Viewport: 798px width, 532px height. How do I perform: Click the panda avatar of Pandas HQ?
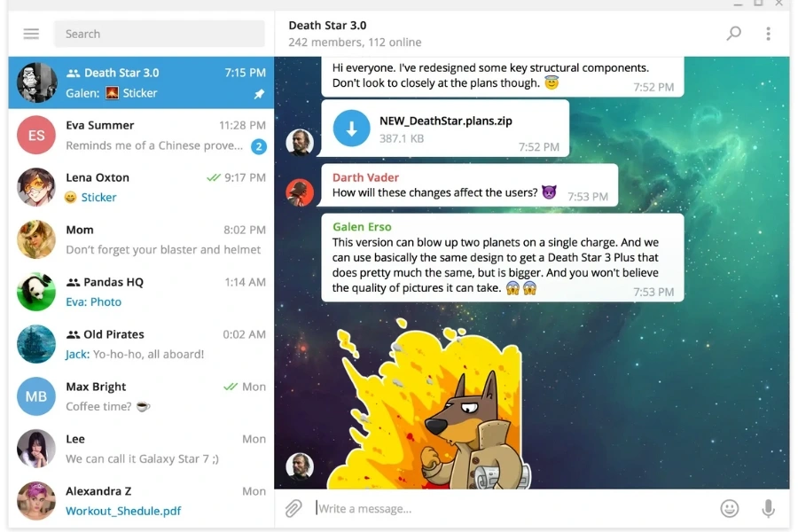pyautogui.click(x=36, y=292)
